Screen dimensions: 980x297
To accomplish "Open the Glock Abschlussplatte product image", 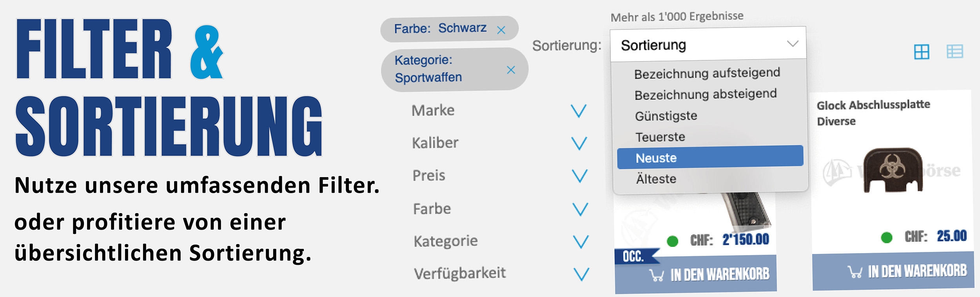I will click(x=893, y=171).
